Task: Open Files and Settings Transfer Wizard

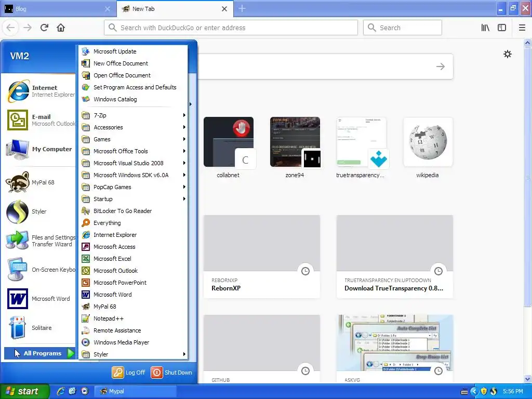Action: [40, 241]
